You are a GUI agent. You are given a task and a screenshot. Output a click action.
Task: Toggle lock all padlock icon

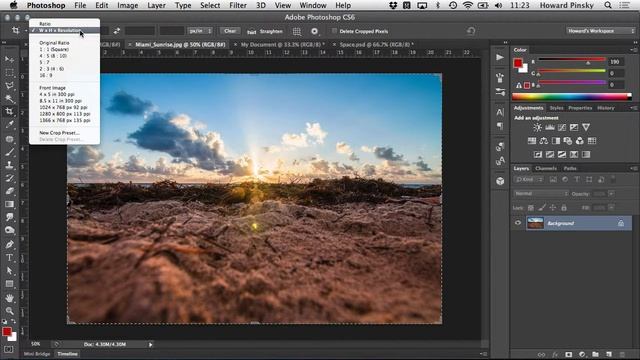[x=564, y=208]
